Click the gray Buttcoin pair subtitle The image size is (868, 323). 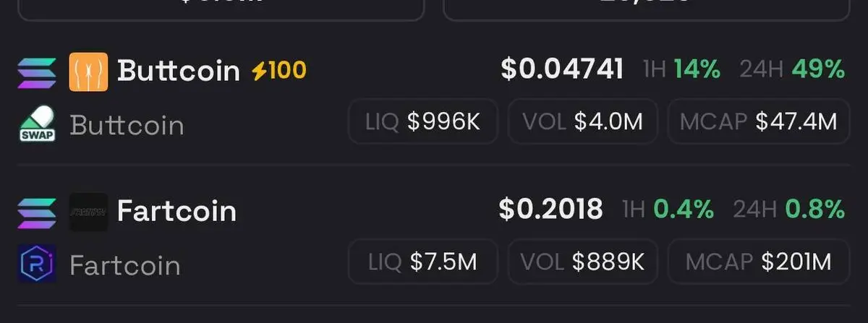pos(127,125)
